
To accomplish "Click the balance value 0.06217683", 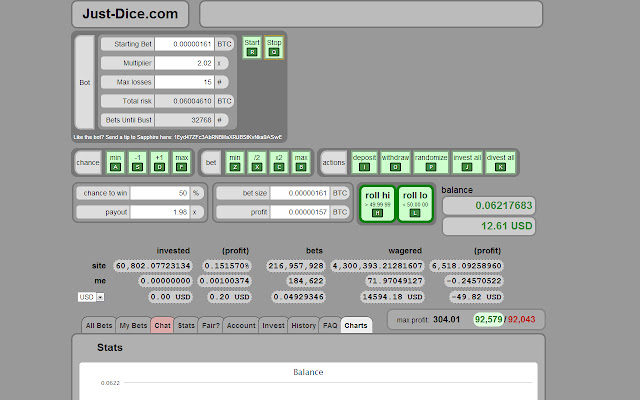I will pyautogui.click(x=489, y=205).
